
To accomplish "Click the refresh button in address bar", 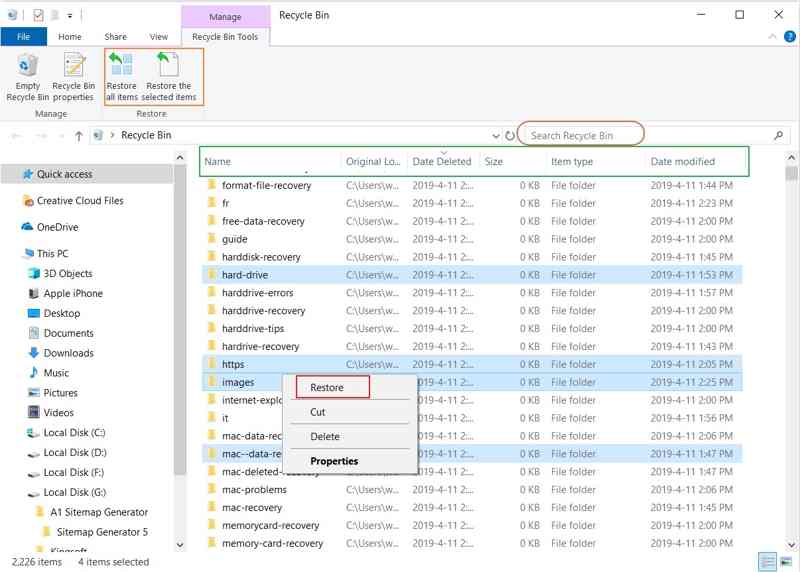I will [x=510, y=136].
